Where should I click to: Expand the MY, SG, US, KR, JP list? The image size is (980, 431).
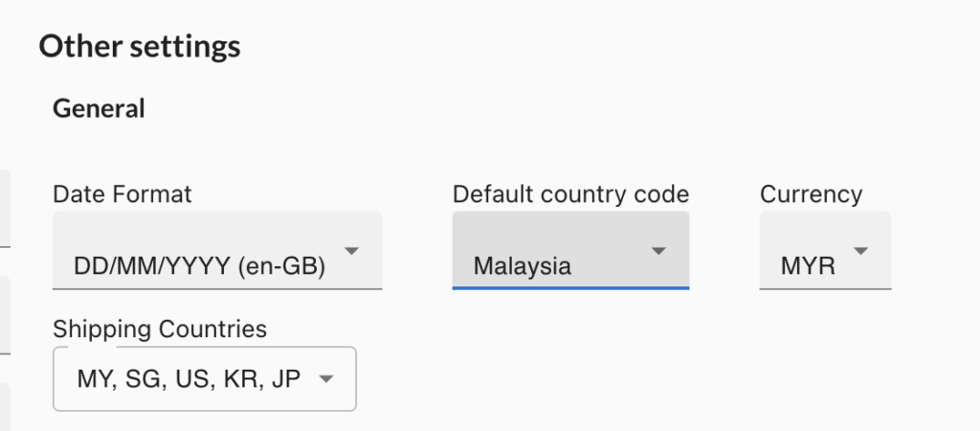[x=189, y=379]
